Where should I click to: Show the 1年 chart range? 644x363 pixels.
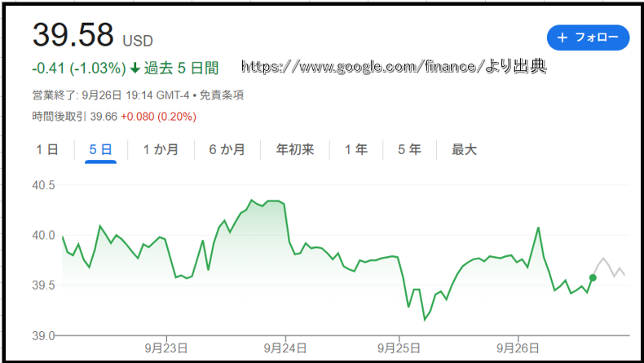click(355, 149)
